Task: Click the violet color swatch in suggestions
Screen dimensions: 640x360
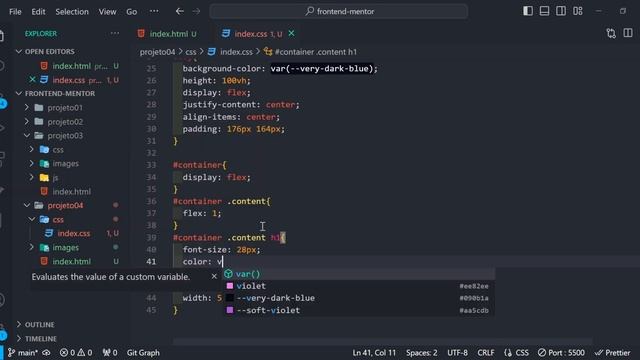Action: 230,286
